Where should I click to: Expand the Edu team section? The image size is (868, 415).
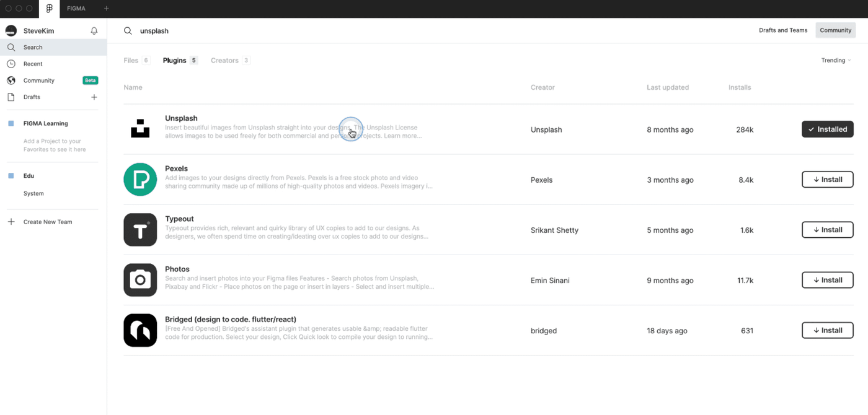[29, 176]
